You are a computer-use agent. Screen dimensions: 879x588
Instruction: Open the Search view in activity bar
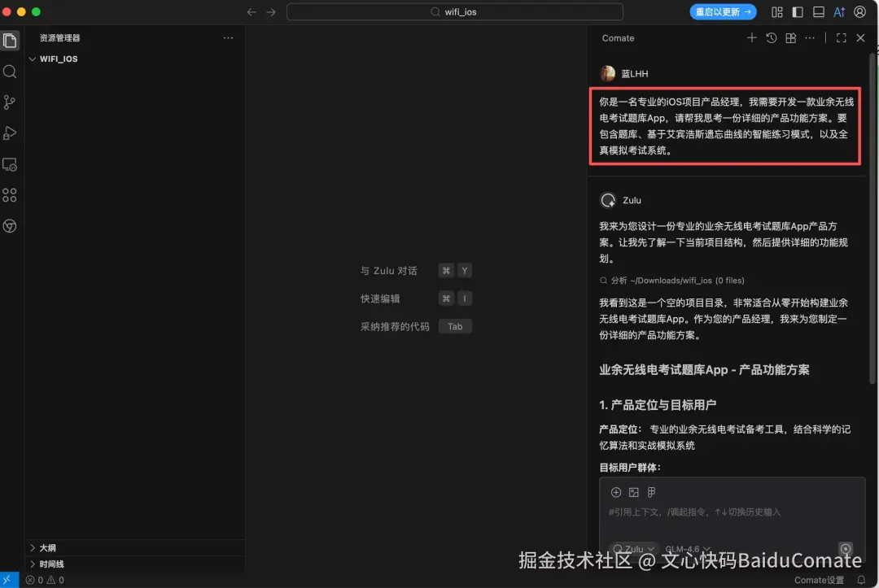[x=10, y=71]
